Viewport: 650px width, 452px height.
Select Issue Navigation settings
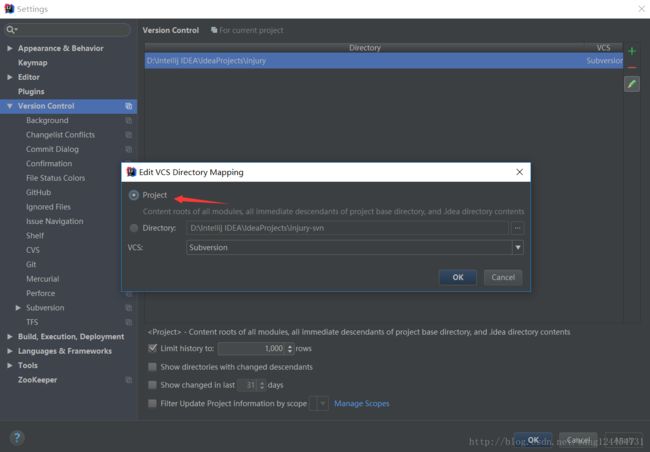point(55,221)
